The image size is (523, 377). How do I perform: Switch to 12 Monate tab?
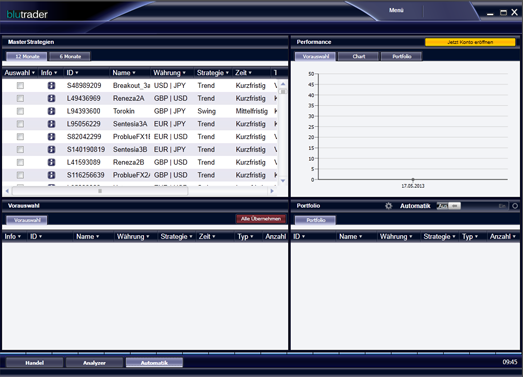click(27, 56)
